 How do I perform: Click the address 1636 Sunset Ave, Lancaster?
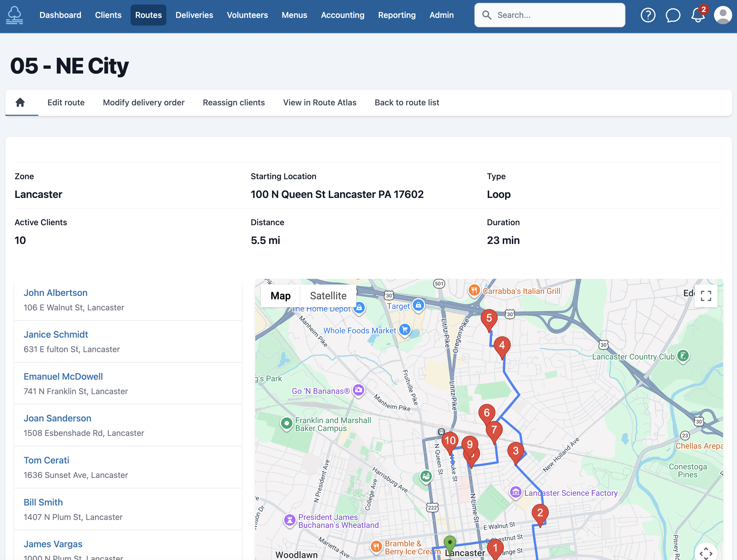point(76,475)
